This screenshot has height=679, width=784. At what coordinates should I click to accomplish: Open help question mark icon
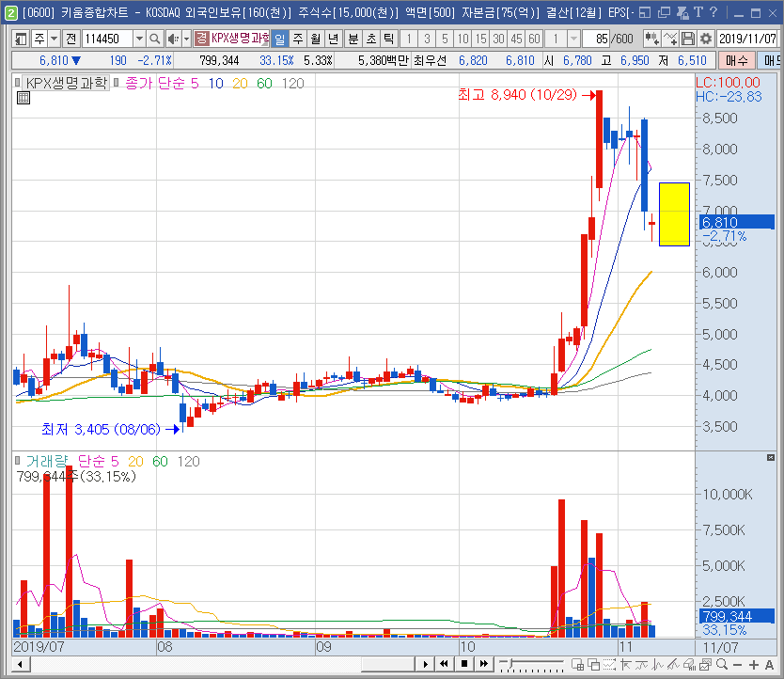click(713, 12)
